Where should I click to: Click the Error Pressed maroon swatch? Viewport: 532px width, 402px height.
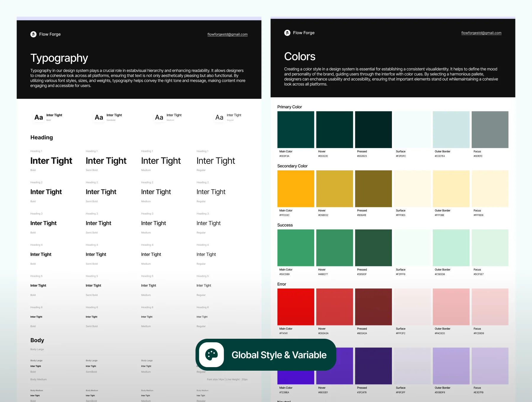tap(374, 307)
